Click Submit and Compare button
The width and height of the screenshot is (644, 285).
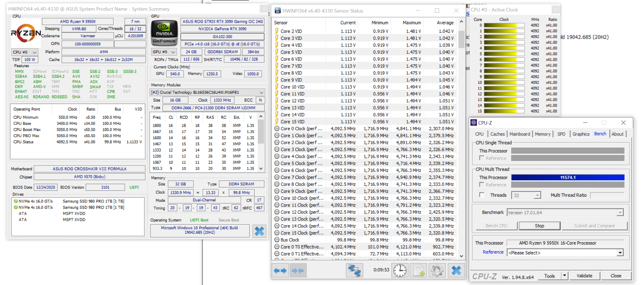tap(594, 226)
